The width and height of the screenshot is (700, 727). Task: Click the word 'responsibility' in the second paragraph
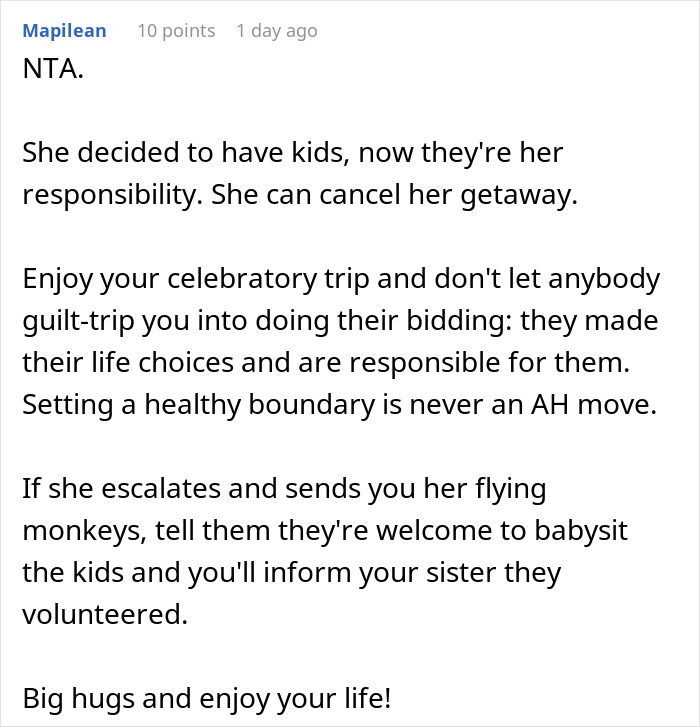click(x=114, y=196)
